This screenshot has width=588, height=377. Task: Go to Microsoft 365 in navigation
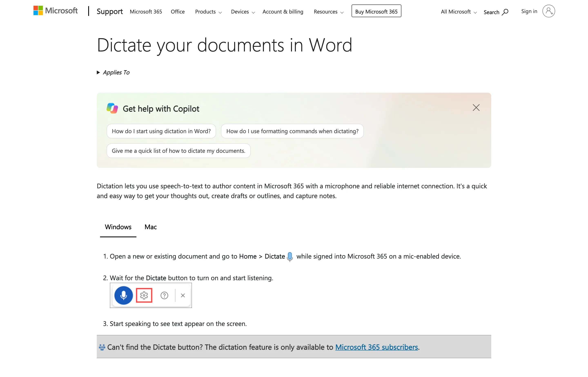(146, 11)
